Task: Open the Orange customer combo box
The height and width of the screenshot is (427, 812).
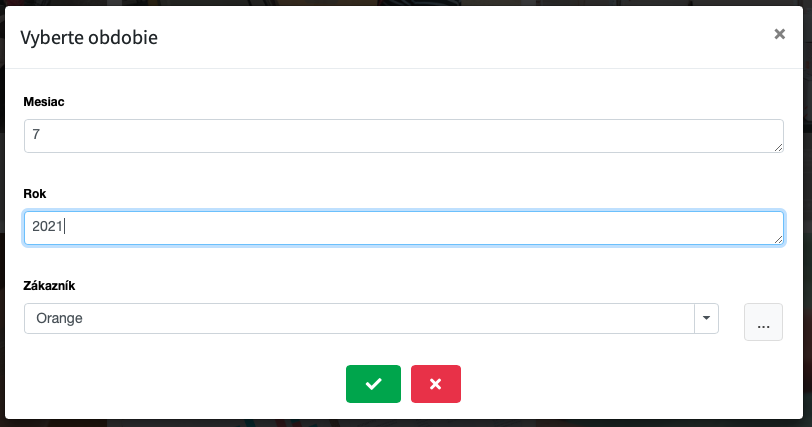Action: click(x=360, y=319)
